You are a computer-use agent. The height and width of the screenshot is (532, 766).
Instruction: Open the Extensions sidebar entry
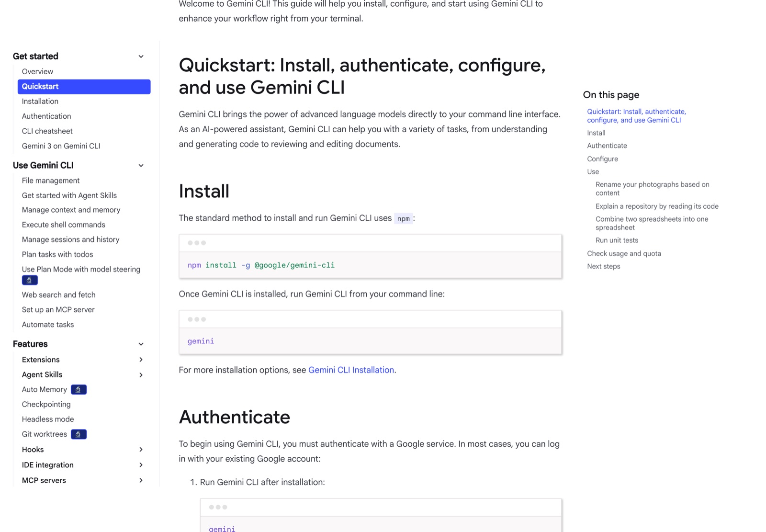[x=41, y=360]
